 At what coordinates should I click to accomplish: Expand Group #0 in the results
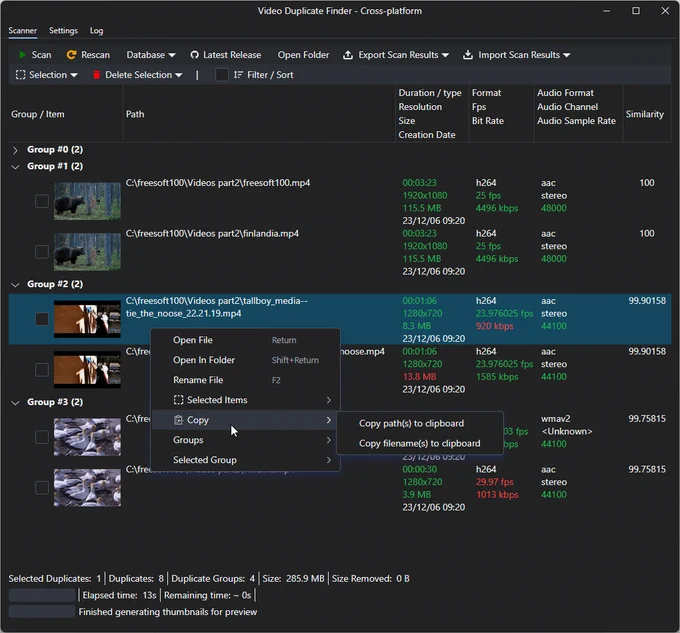(x=15, y=150)
